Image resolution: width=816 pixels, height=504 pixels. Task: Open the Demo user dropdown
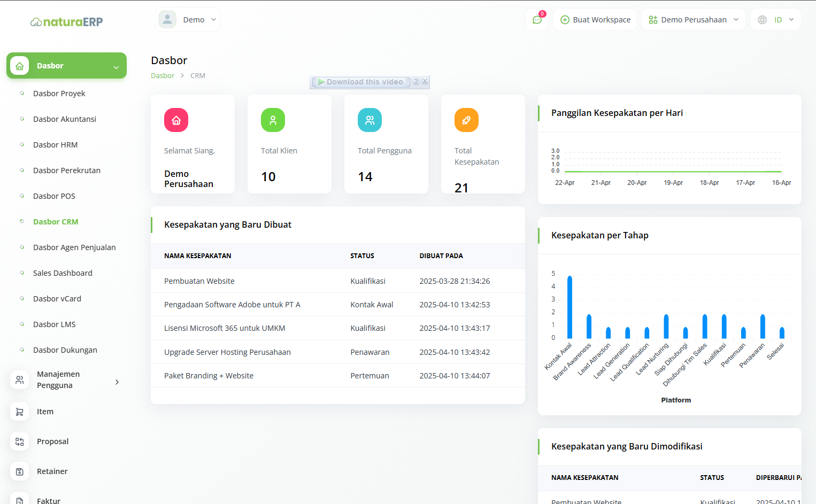[188, 20]
